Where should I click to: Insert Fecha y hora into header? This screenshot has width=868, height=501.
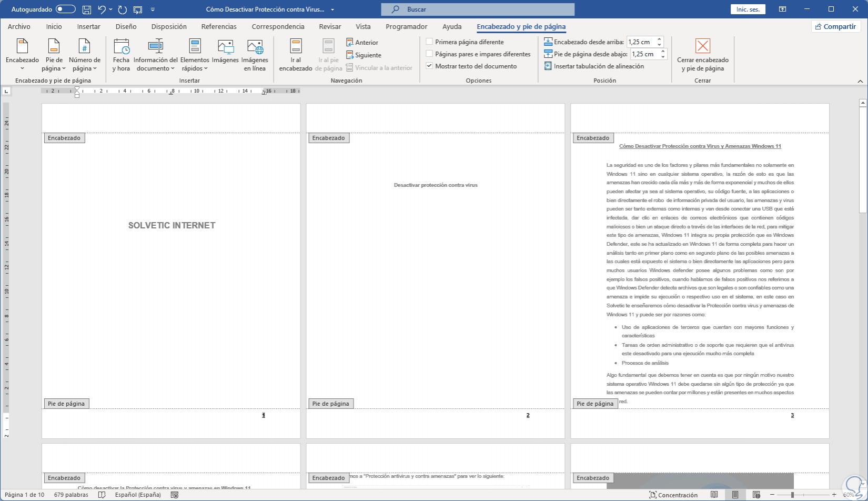point(121,55)
